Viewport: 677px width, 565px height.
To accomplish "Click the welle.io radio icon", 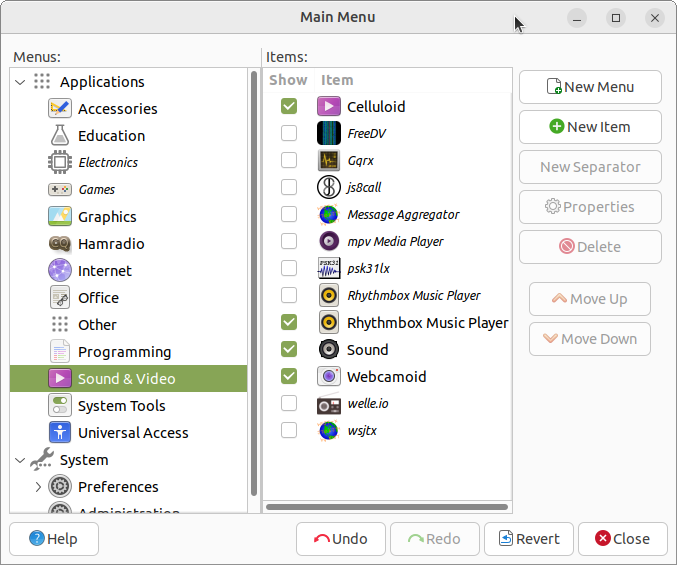I will coord(329,404).
